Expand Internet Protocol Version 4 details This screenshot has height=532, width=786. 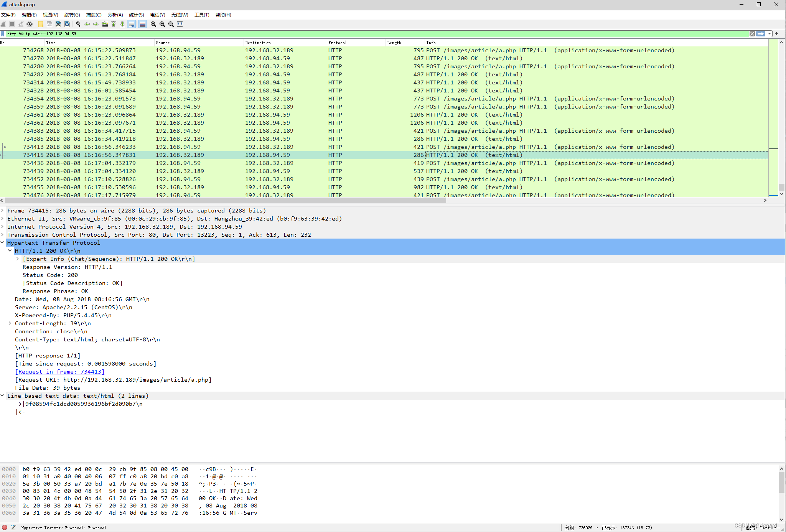tap(2, 226)
